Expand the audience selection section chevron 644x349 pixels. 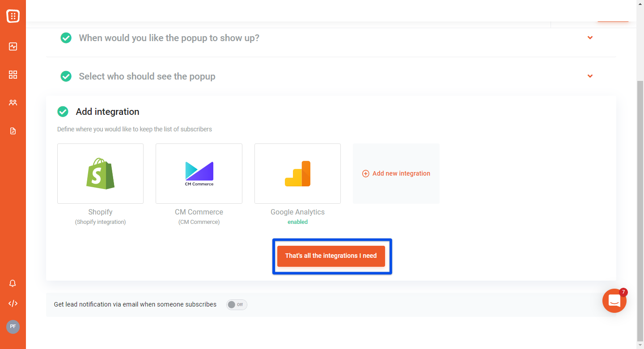point(590,76)
